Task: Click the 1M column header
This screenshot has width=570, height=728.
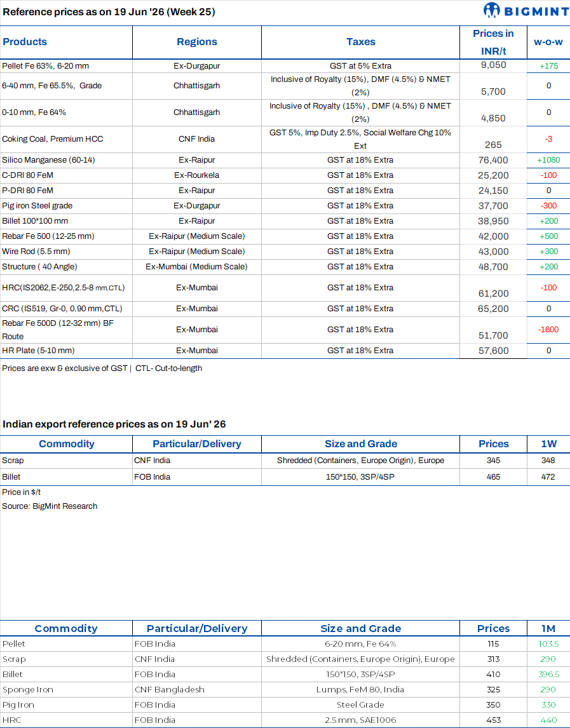Action: pyautogui.click(x=548, y=629)
